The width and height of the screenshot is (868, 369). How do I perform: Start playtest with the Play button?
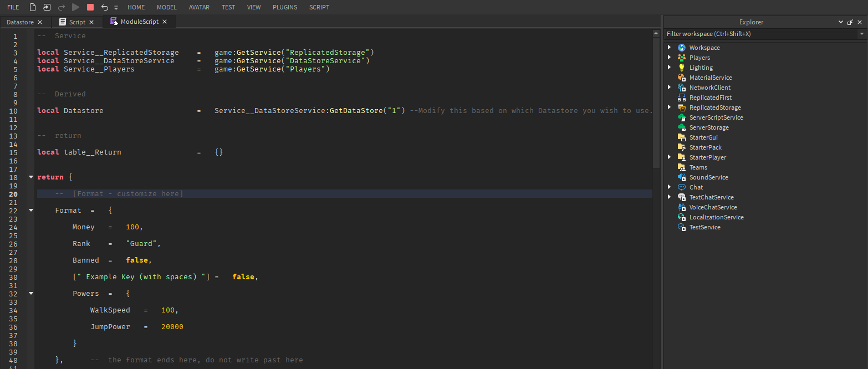(x=76, y=7)
